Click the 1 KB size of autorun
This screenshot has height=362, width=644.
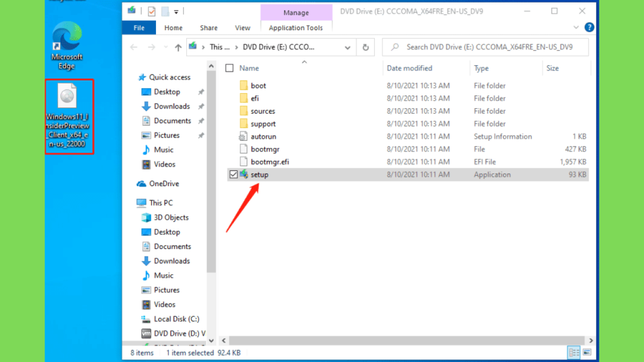click(579, 136)
